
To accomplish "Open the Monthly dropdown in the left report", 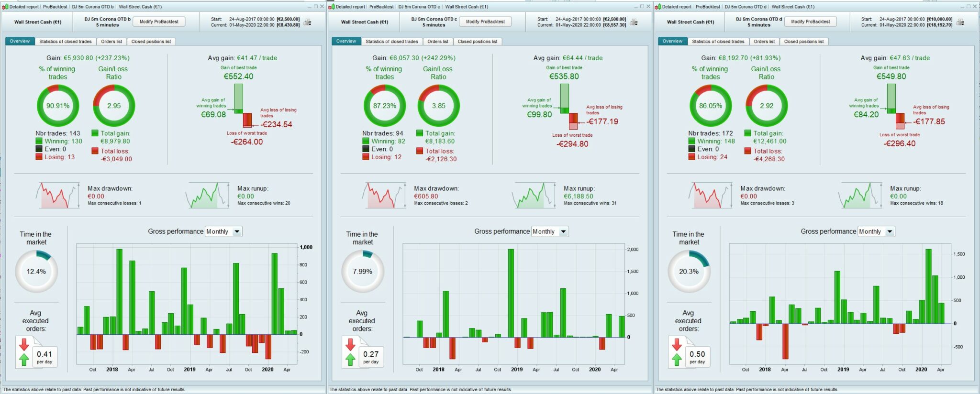I will 223,231.
